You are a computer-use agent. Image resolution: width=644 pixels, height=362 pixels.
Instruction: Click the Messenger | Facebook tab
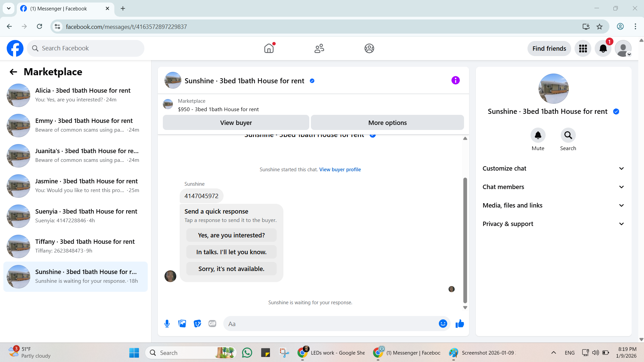point(65,8)
